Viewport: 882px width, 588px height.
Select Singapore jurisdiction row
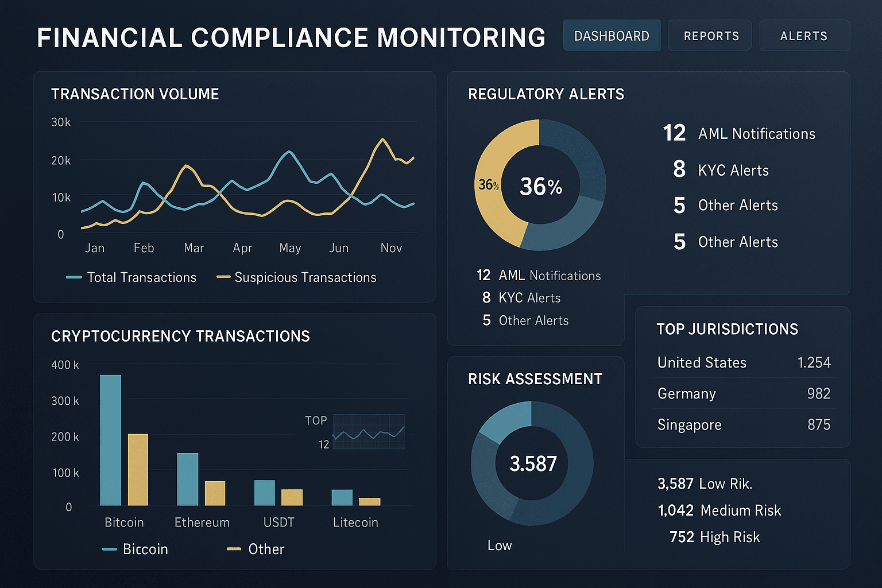[744, 424]
